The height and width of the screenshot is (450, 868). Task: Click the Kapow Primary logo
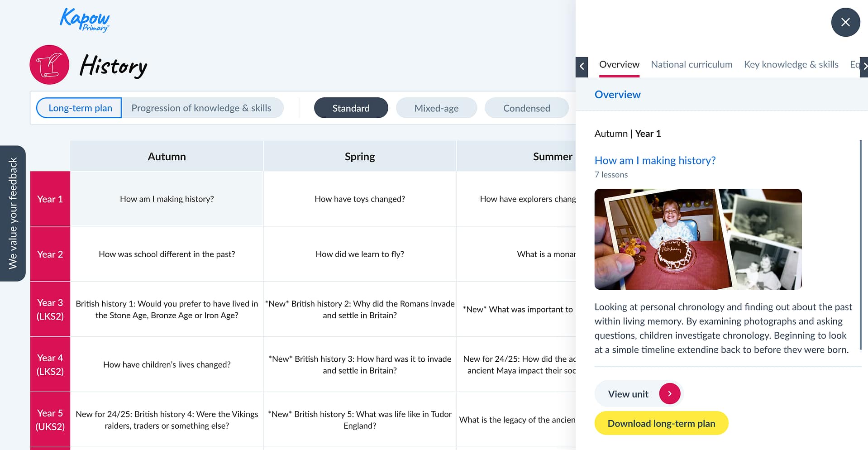pos(85,20)
